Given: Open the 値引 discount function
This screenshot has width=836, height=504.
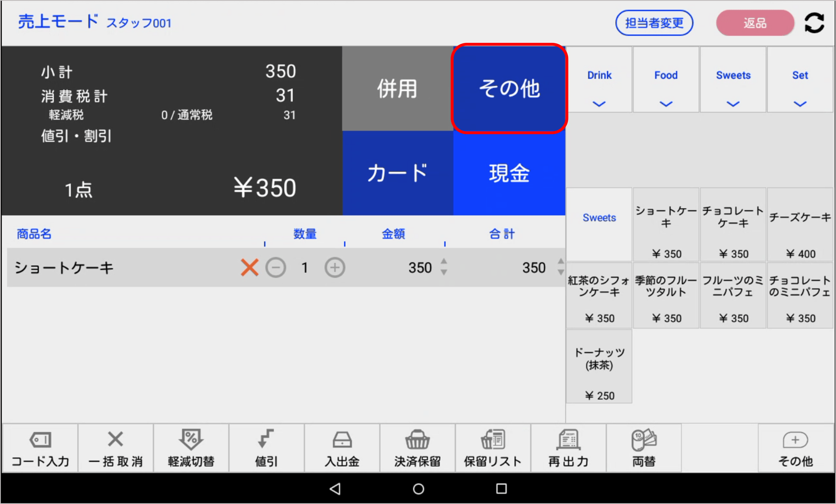Looking at the screenshot, I should tap(266, 448).
